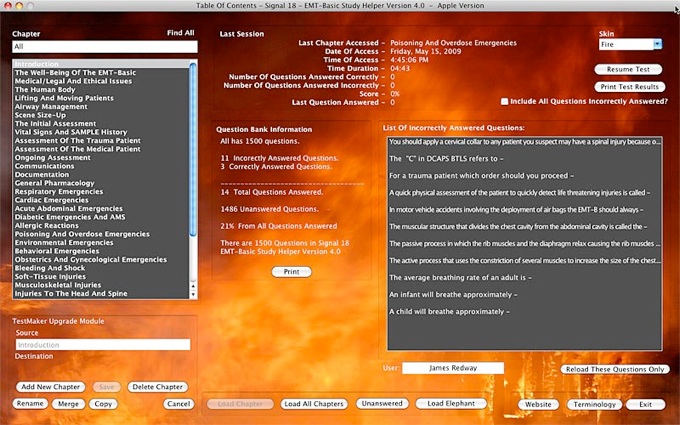Select Assessment Of The Medical Patient chapter

[x=101, y=149]
